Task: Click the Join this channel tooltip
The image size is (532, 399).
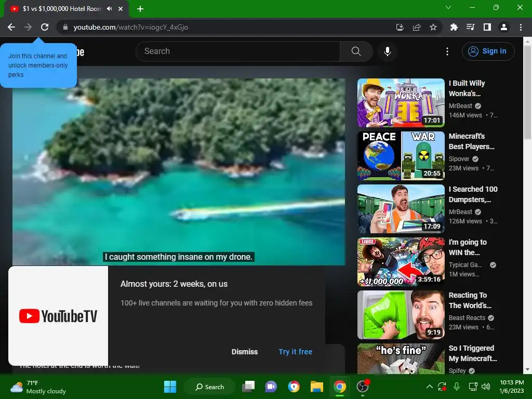Action: [x=38, y=65]
